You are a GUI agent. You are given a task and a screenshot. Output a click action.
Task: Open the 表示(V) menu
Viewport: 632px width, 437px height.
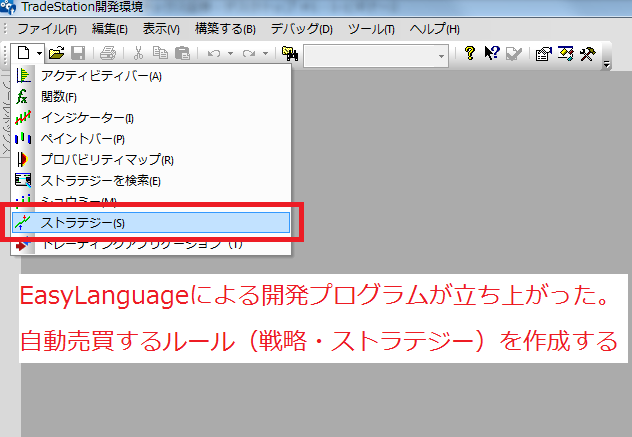161,29
